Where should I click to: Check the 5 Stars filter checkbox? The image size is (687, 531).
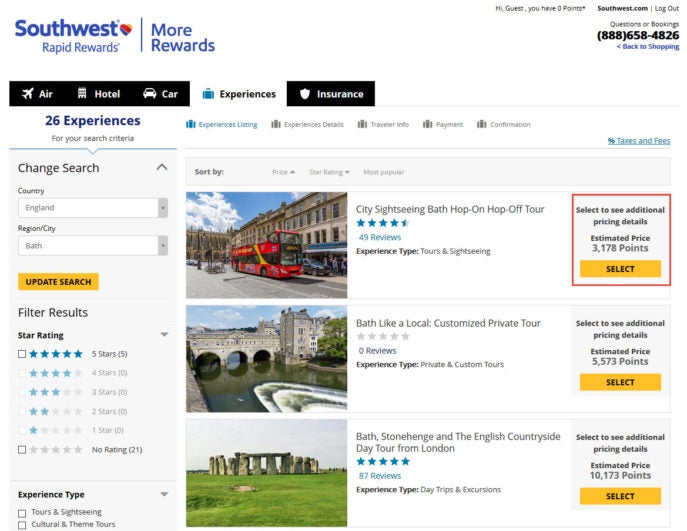pyautogui.click(x=22, y=354)
